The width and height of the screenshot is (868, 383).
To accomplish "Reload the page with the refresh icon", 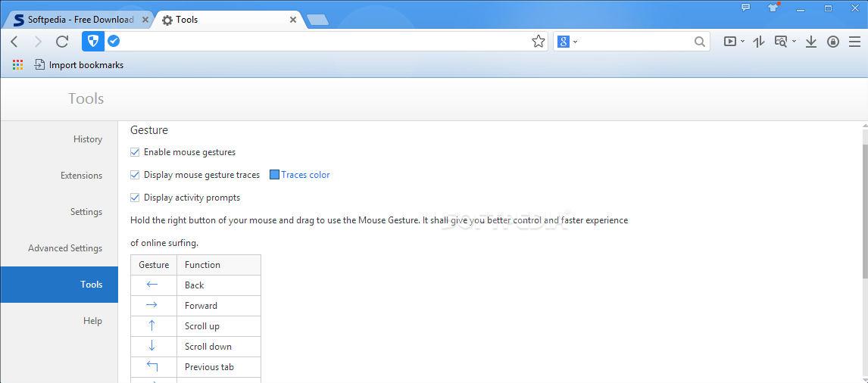I will pyautogui.click(x=62, y=42).
